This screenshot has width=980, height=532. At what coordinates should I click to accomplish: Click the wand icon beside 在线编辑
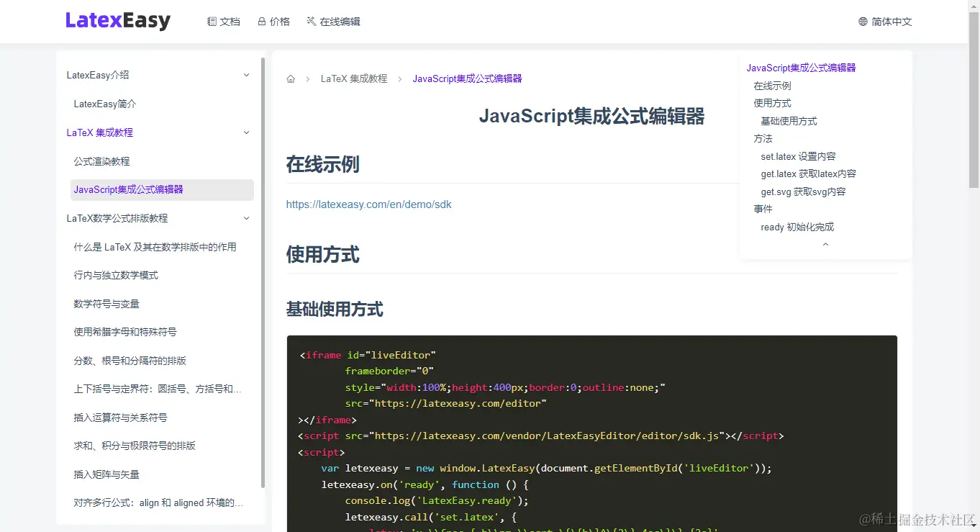pyautogui.click(x=312, y=22)
